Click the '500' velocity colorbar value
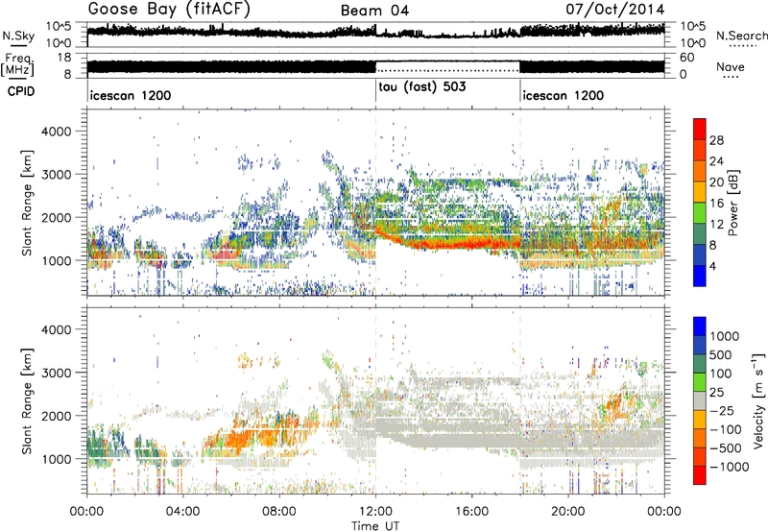 [721, 355]
